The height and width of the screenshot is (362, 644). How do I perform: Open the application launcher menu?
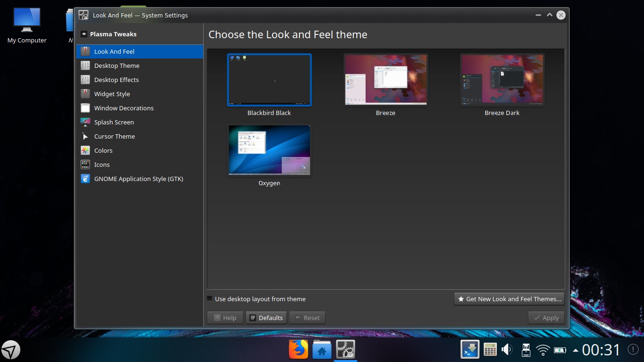click(11, 350)
